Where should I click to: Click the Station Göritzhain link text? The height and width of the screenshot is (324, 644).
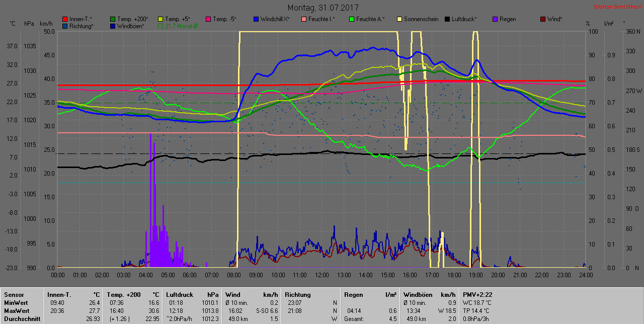point(617,7)
